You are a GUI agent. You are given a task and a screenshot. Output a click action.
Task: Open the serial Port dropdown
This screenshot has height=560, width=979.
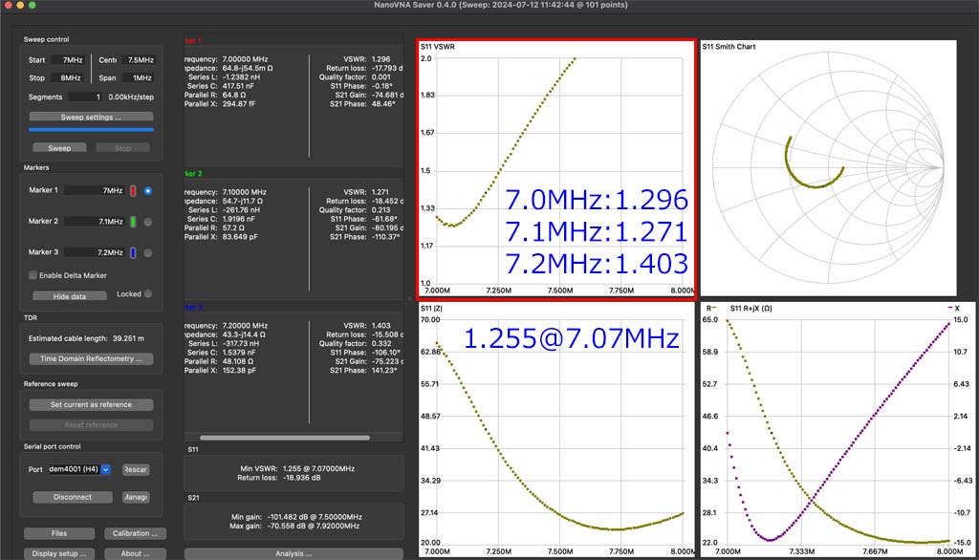click(x=80, y=469)
